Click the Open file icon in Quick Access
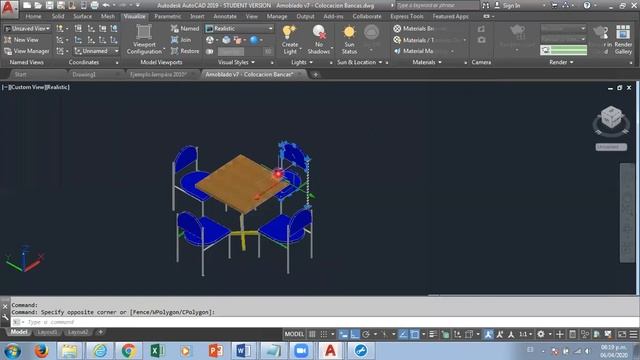This screenshot has width=640, height=360. point(38,5)
